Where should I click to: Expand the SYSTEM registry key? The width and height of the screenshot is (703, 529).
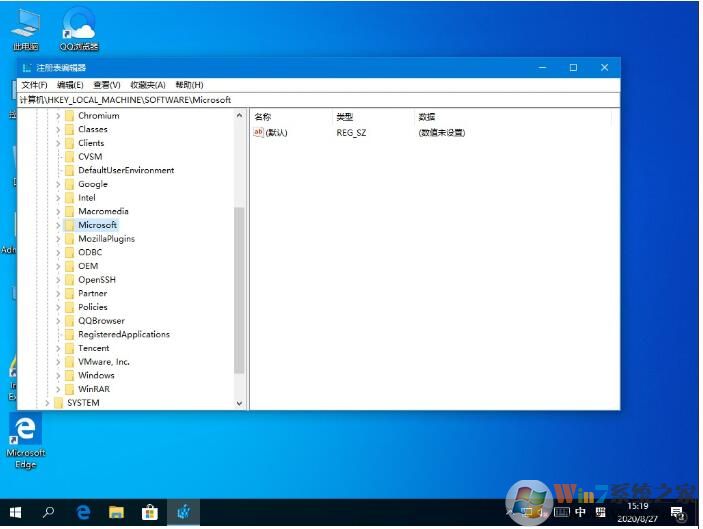click(46, 403)
